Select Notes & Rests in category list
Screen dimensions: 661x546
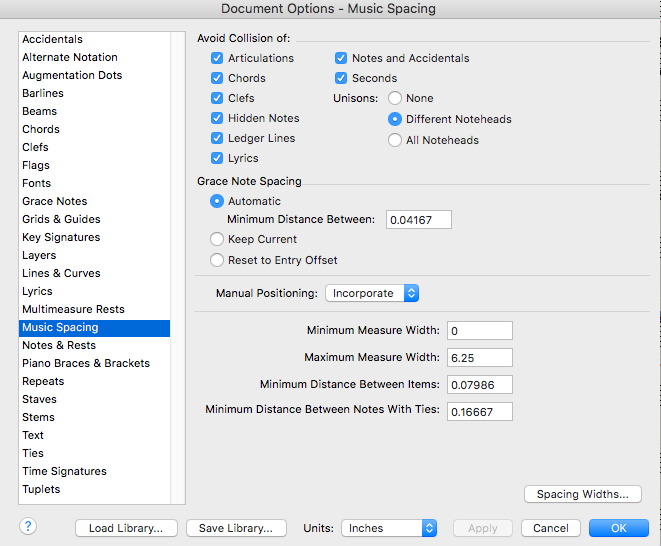pos(59,345)
